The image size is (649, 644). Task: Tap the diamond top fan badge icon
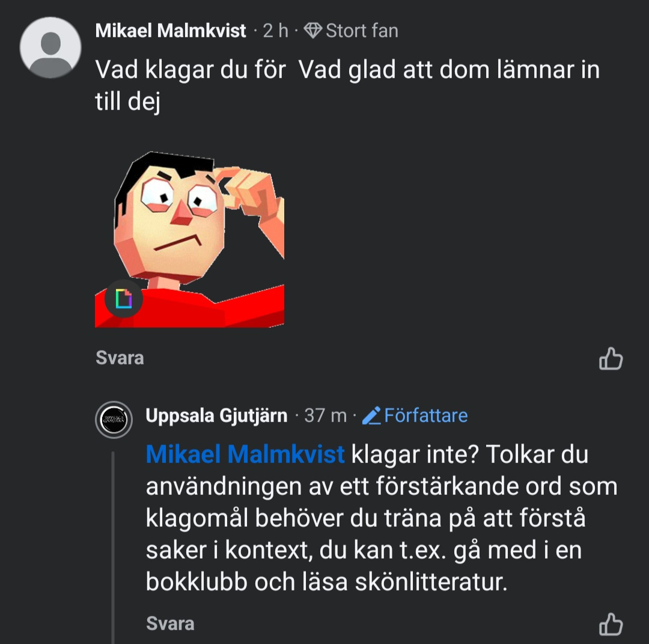pyautogui.click(x=313, y=31)
